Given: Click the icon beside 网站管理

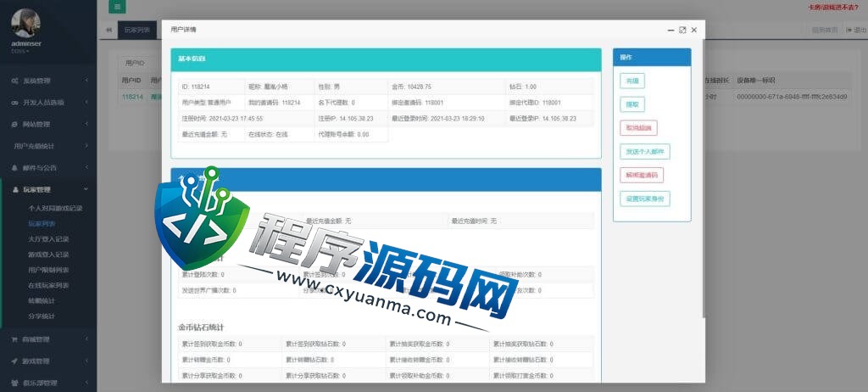Looking at the screenshot, I should coord(14,124).
